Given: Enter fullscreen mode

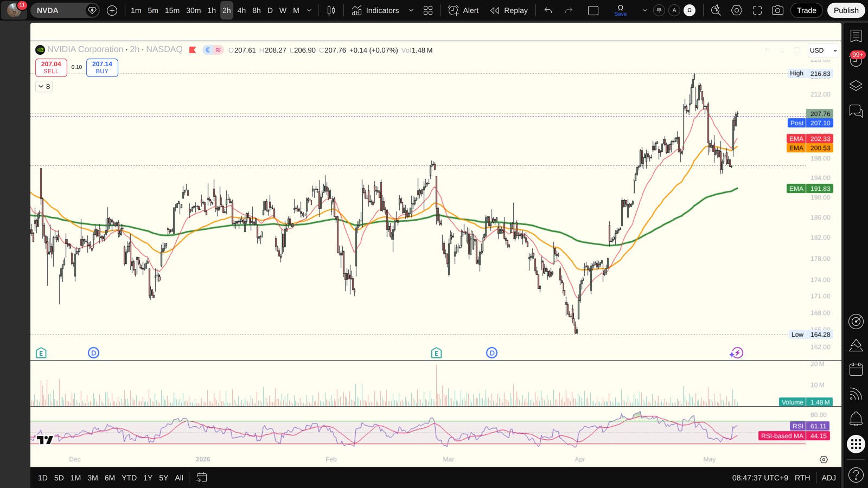Looking at the screenshot, I should coord(757,10).
